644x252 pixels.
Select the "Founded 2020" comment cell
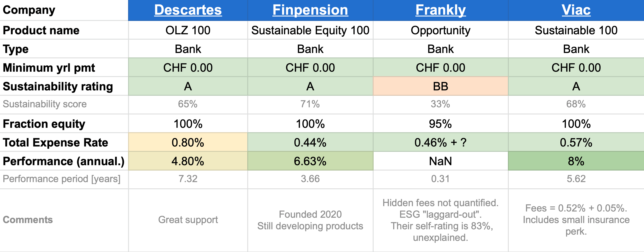pyautogui.click(x=310, y=220)
